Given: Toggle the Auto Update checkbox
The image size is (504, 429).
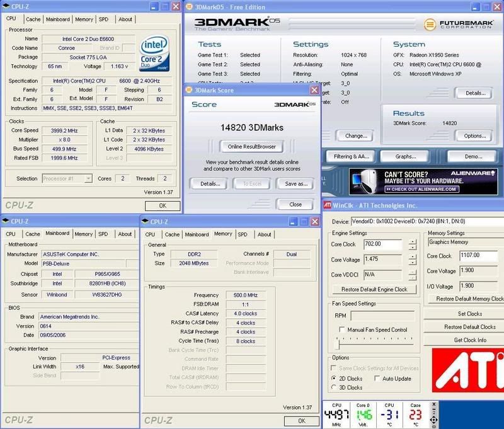Looking at the screenshot, I should (x=377, y=379).
